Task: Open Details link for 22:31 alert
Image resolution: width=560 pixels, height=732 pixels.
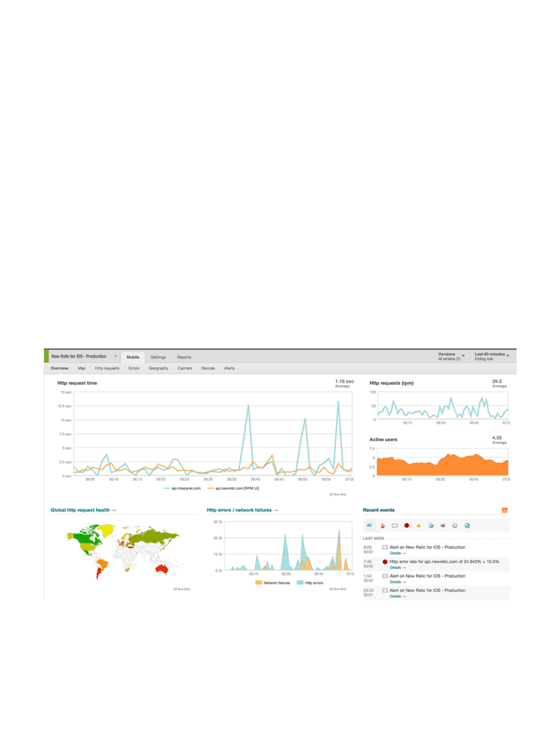Action: pyautogui.click(x=398, y=596)
